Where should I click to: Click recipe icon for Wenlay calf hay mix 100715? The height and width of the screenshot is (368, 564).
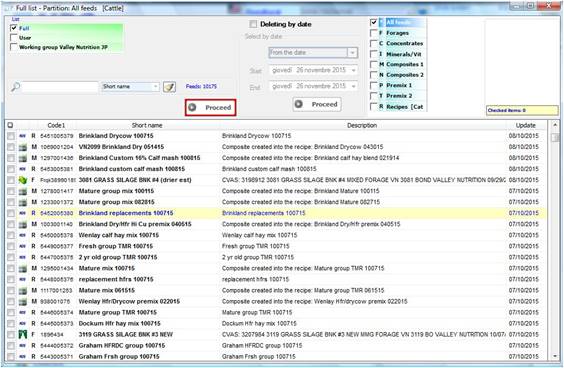click(x=23, y=235)
